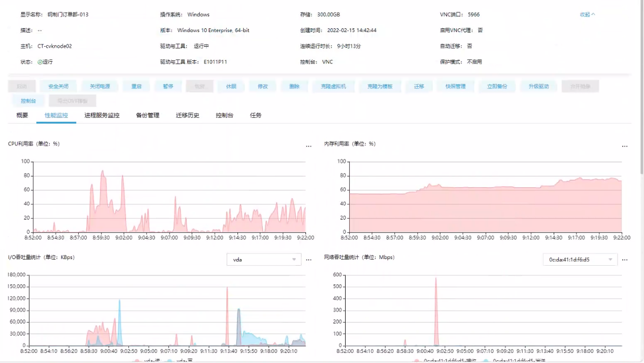
Task: Click the 重启 button
Action: [137, 86]
